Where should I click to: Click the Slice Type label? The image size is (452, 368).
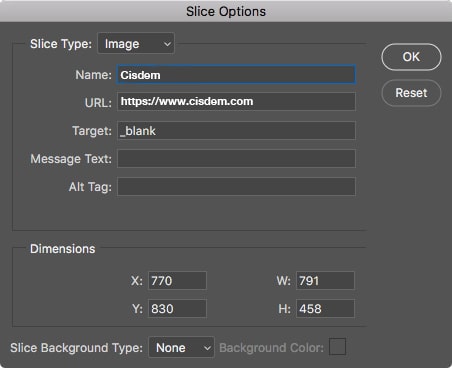pos(61,44)
